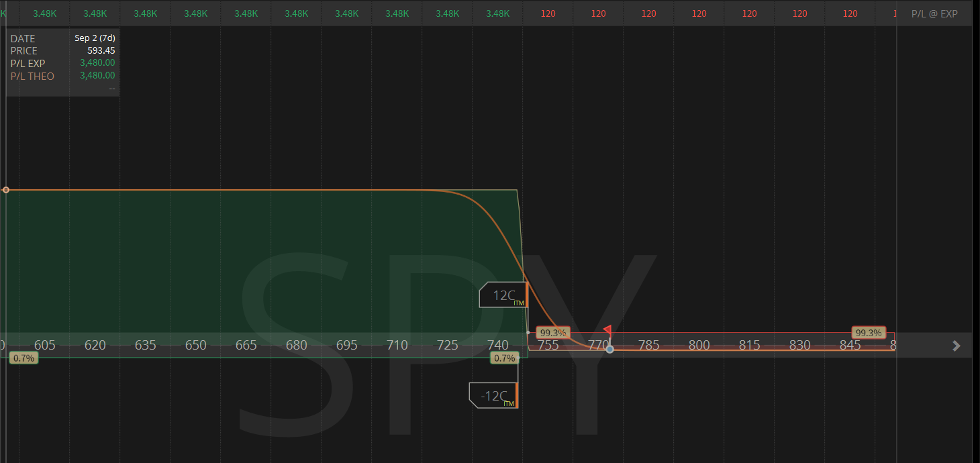
Task: Click the 0.7% badge below 605
Action: tap(24, 358)
